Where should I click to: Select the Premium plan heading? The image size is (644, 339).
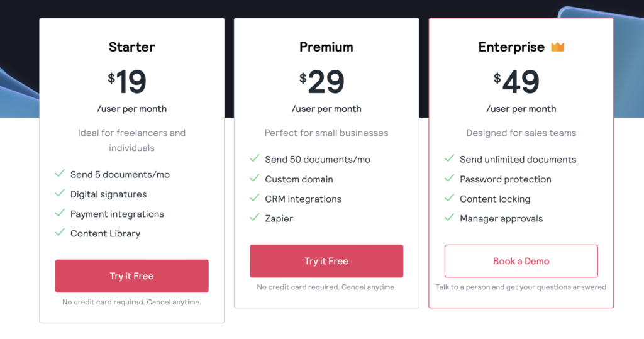(326, 47)
